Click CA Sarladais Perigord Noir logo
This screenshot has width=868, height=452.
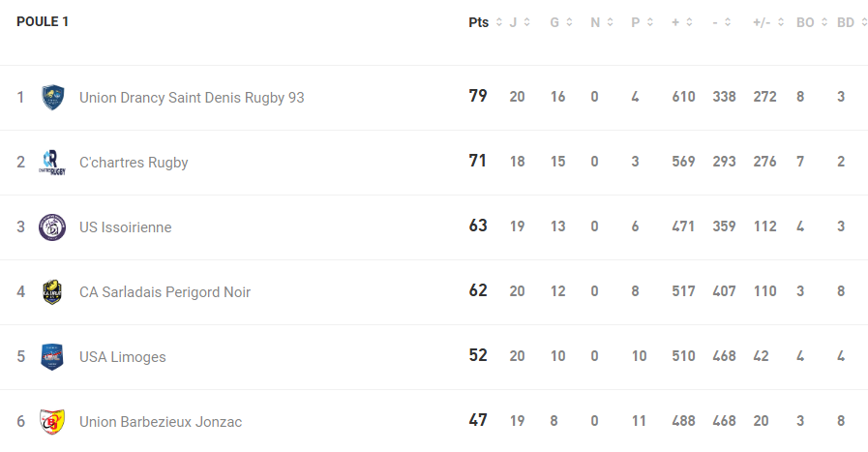coord(52,291)
